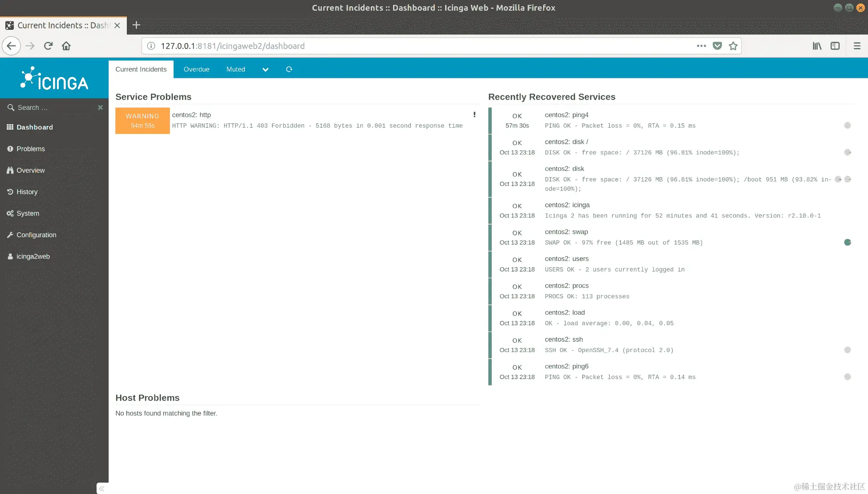
Task: Switch to the Overdue tab
Action: tap(196, 69)
